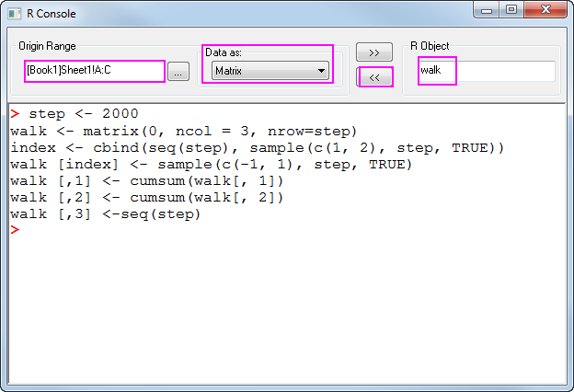
Task: Minimize the R Console window
Action: (487, 11)
